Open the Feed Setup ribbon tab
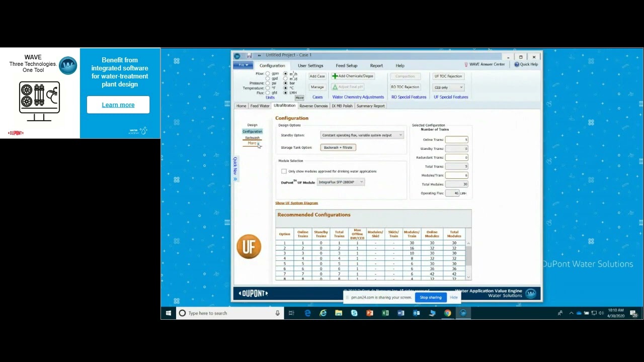 tap(347, 65)
